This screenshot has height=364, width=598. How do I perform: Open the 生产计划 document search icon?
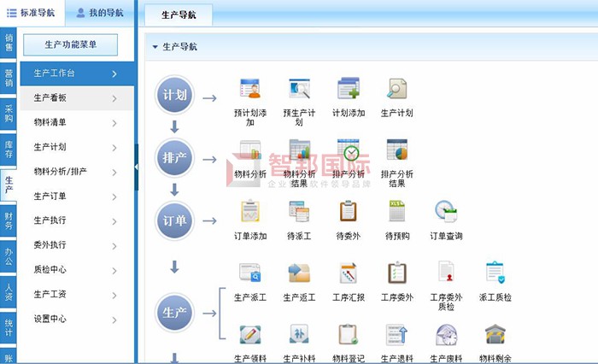point(397,89)
